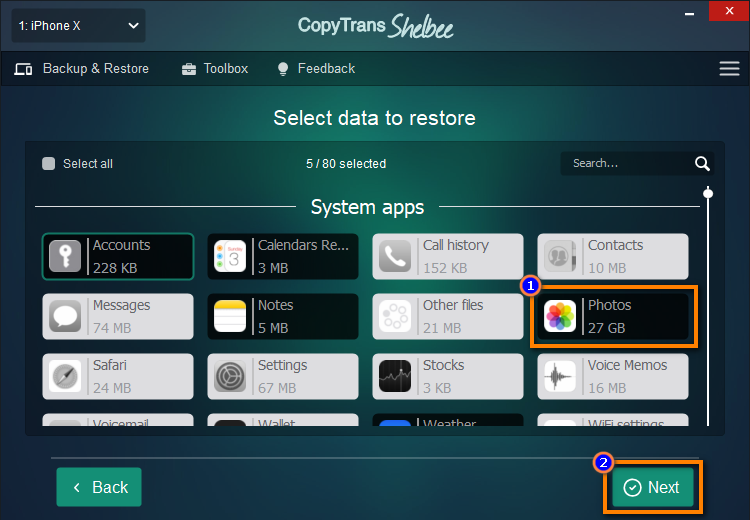The image size is (750, 520).
Task: Deselect the Accounts 228 KB tile
Action: [x=118, y=256]
